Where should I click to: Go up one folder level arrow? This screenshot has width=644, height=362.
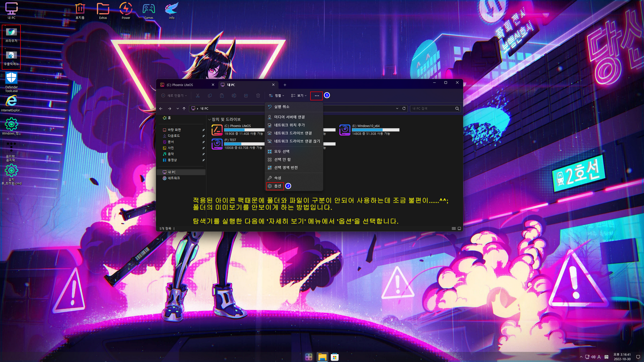tap(184, 109)
